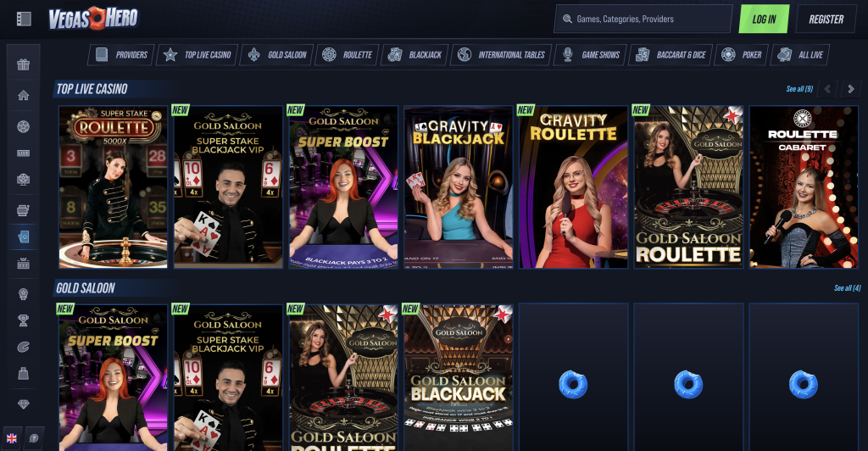Launch the Gold Saloon Blackjack game
868x451 pixels.
pos(459,377)
